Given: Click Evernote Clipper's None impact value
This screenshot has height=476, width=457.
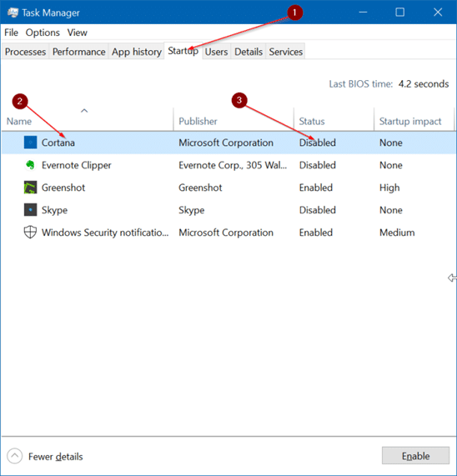Looking at the screenshot, I should [391, 165].
